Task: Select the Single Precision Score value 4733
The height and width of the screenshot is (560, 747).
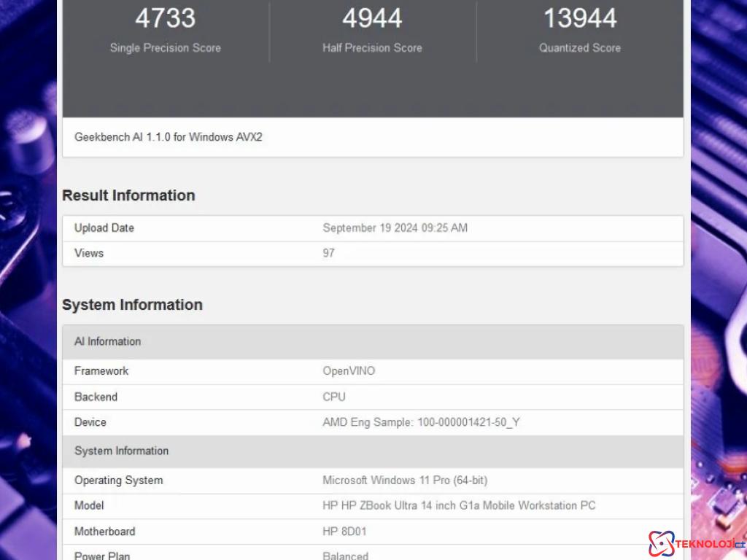Action: [x=165, y=17]
